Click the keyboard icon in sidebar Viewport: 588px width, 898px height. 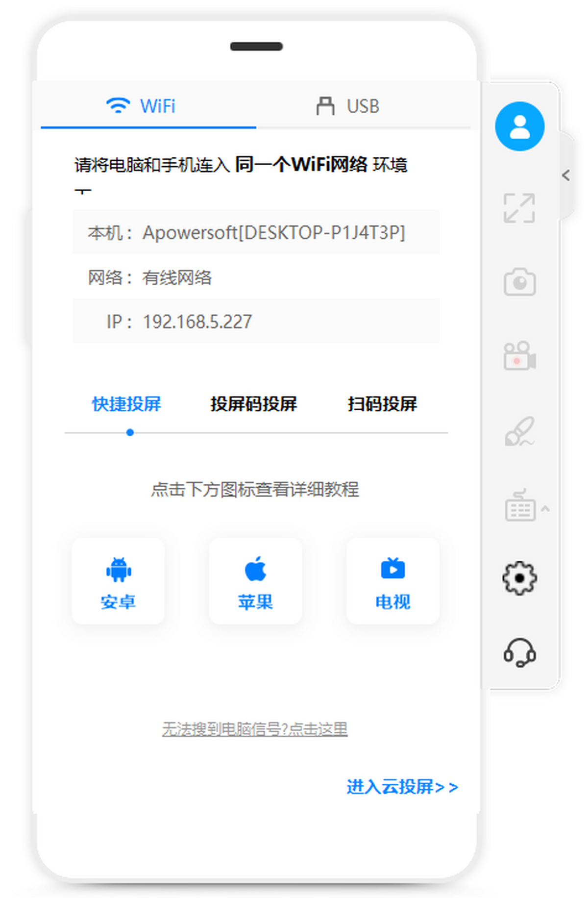click(x=518, y=506)
